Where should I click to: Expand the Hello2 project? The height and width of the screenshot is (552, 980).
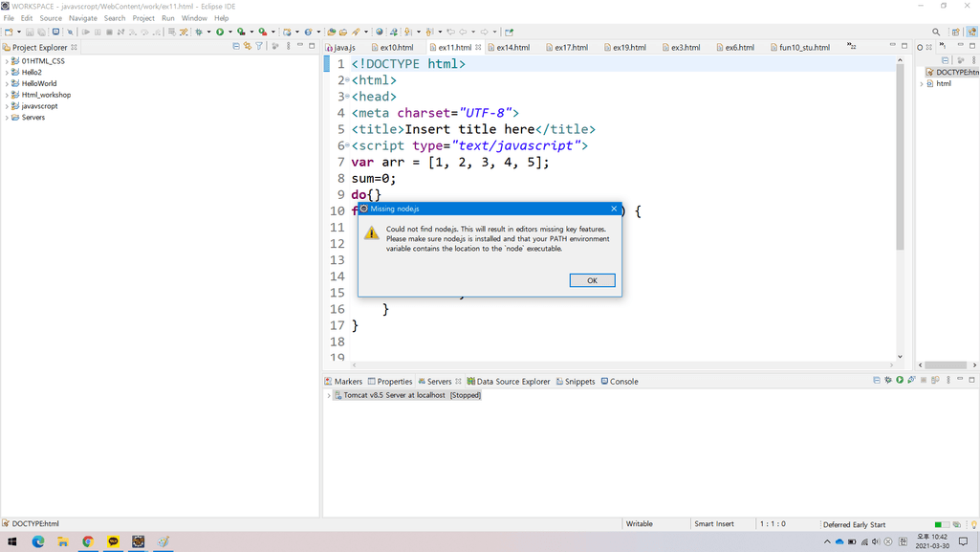tap(7, 73)
